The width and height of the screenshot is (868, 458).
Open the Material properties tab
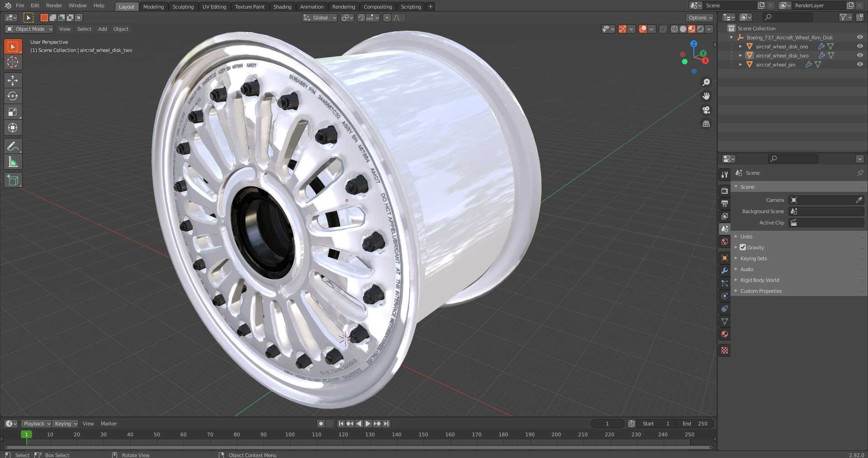(725, 334)
